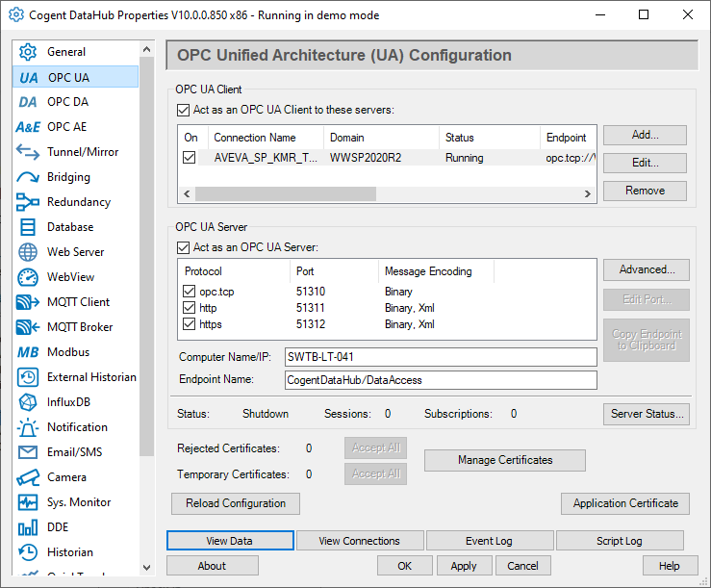Click sidebar scroll up arrow

(x=146, y=49)
